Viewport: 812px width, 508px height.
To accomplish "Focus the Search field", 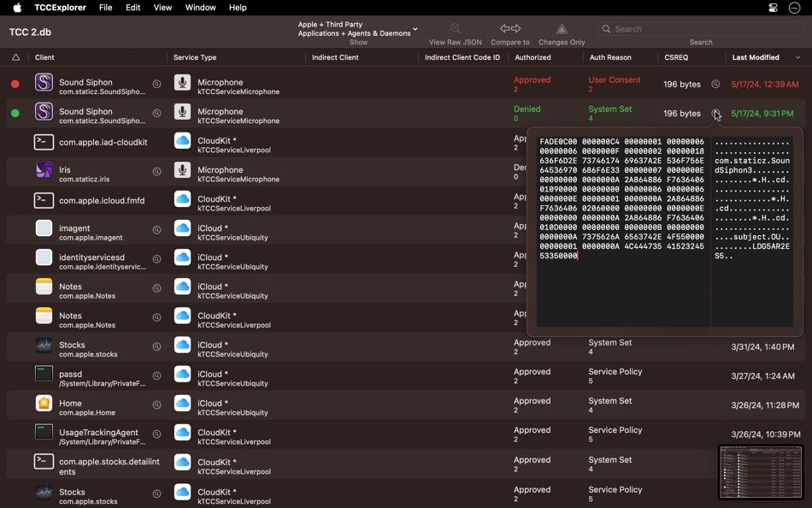I will (701, 29).
